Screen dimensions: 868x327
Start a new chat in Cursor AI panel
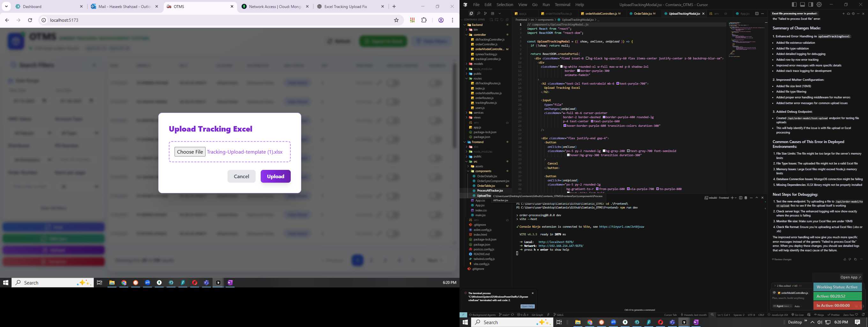(x=844, y=13)
